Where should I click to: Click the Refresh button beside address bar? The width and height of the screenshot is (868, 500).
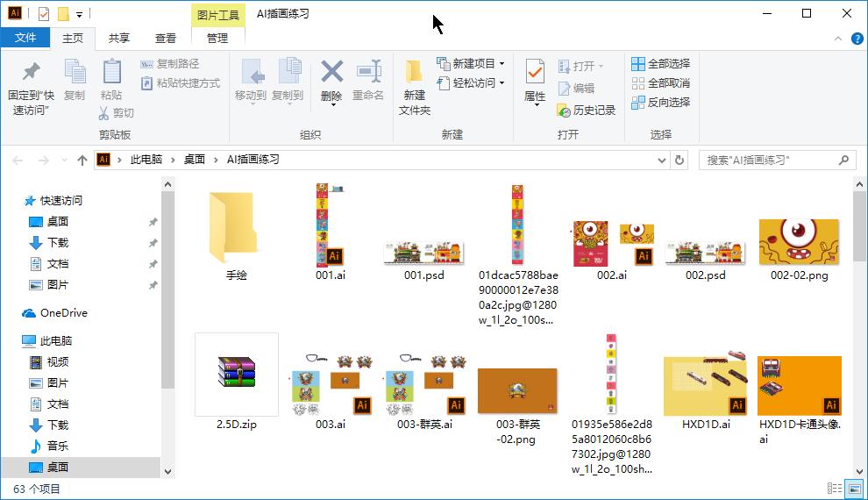(x=679, y=160)
